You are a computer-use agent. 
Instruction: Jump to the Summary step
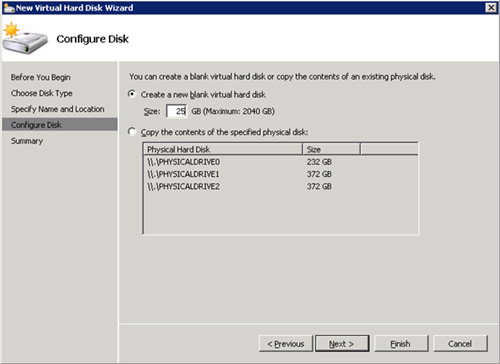coord(27,141)
